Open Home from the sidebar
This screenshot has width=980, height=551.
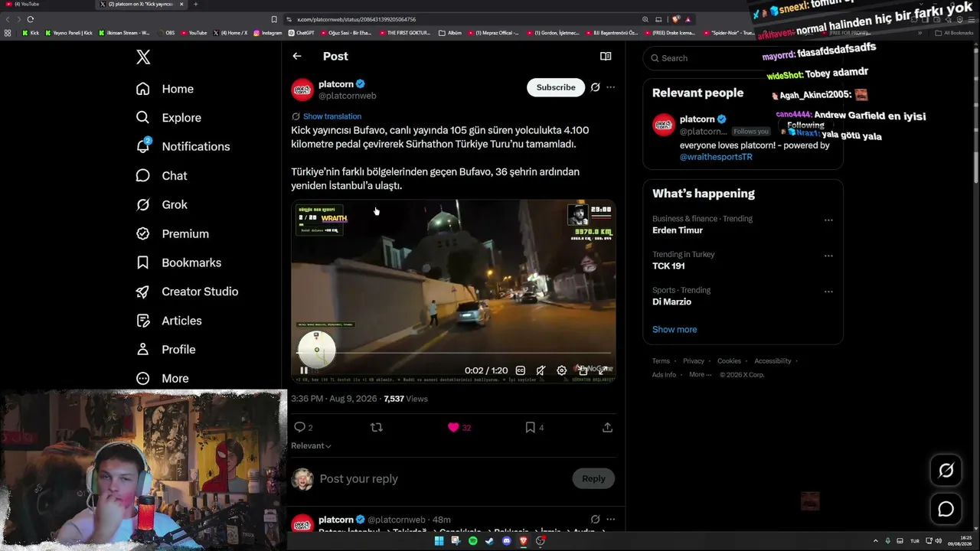pyautogui.click(x=165, y=89)
